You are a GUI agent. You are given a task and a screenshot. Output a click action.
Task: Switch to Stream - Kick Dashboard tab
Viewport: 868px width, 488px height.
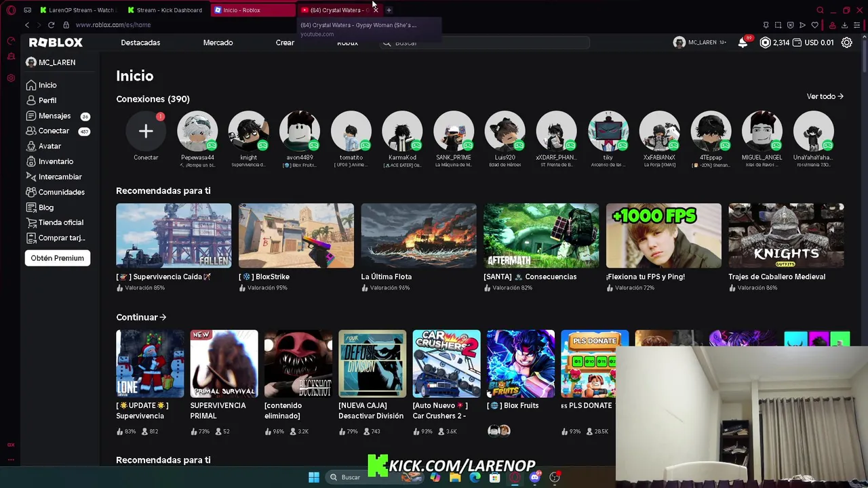coord(165,10)
